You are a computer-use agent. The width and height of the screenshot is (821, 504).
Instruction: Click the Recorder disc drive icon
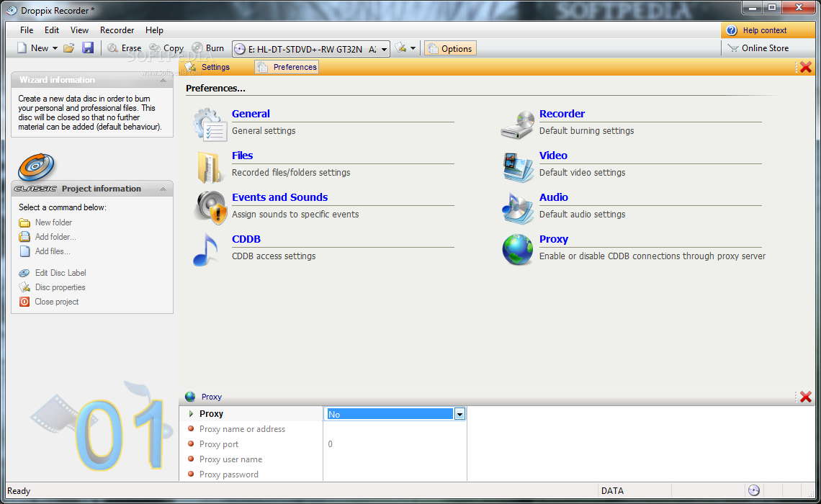(517, 125)
